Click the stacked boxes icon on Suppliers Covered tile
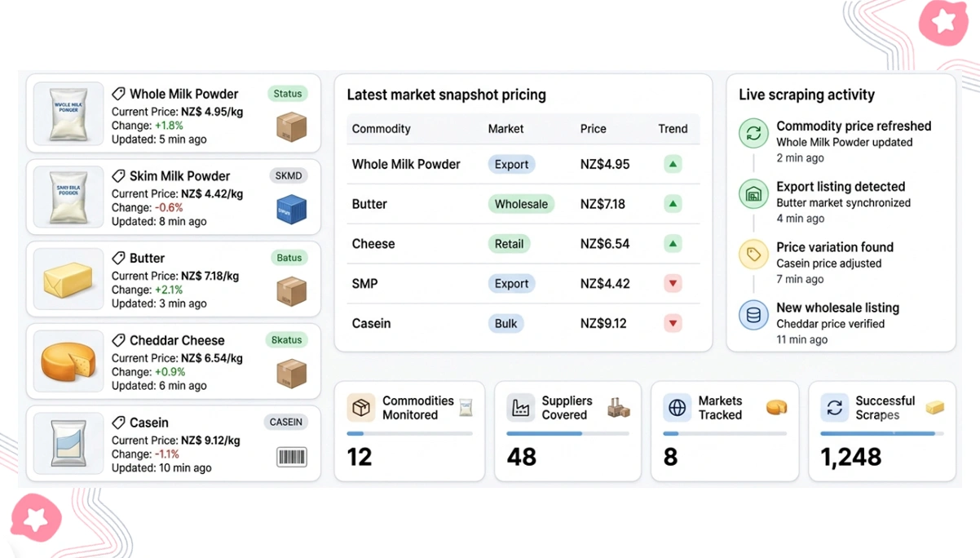Viewport: 980px width, 558px height. click(619, 407)
